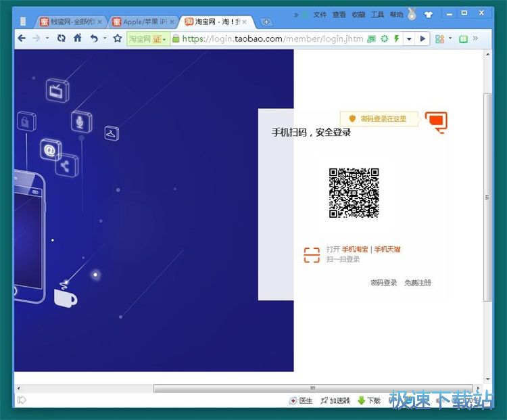The height and width of the screenshot is (420, 507).
Task: Show more toolbar items chevron
Action: click(x=475, y=38)
